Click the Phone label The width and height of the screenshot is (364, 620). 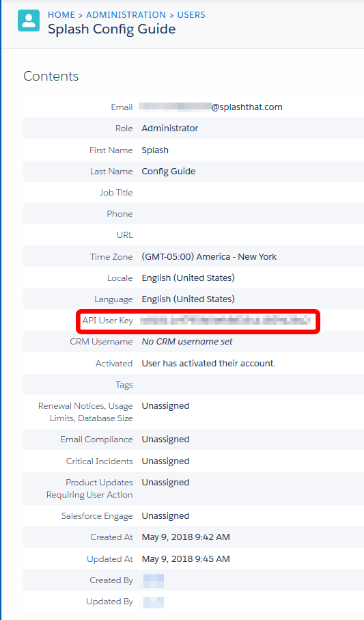(x=120, y=214)
